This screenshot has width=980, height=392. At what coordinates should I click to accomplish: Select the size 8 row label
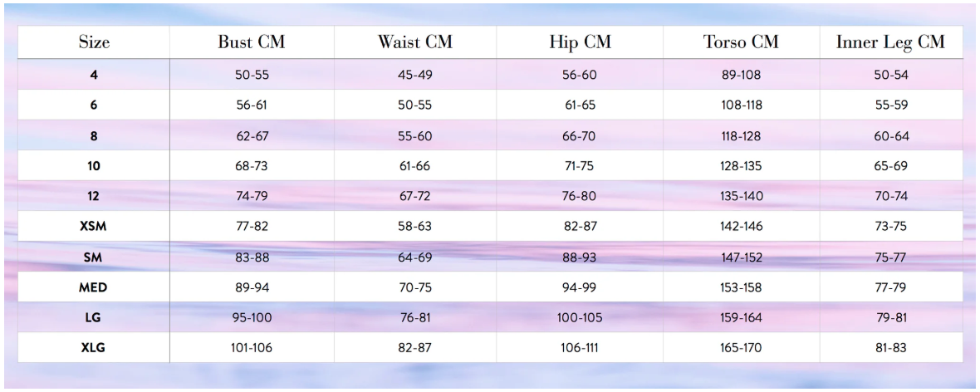tap(93, 135)
